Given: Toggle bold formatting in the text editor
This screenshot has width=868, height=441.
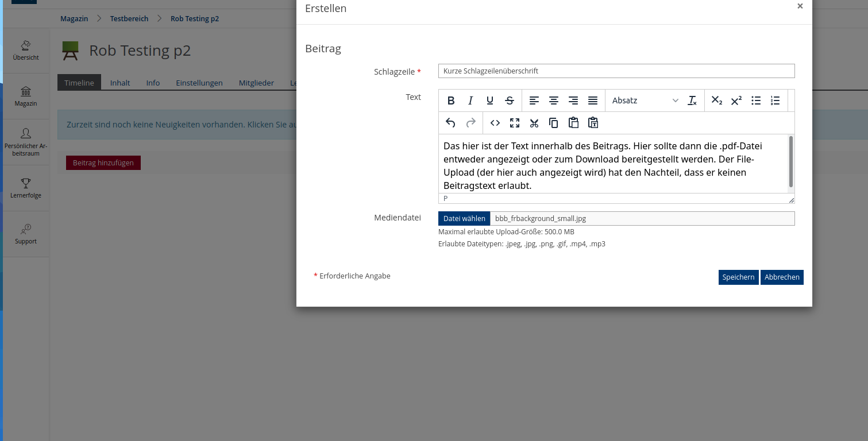Looking at the screenshot, I should (451, 100).
